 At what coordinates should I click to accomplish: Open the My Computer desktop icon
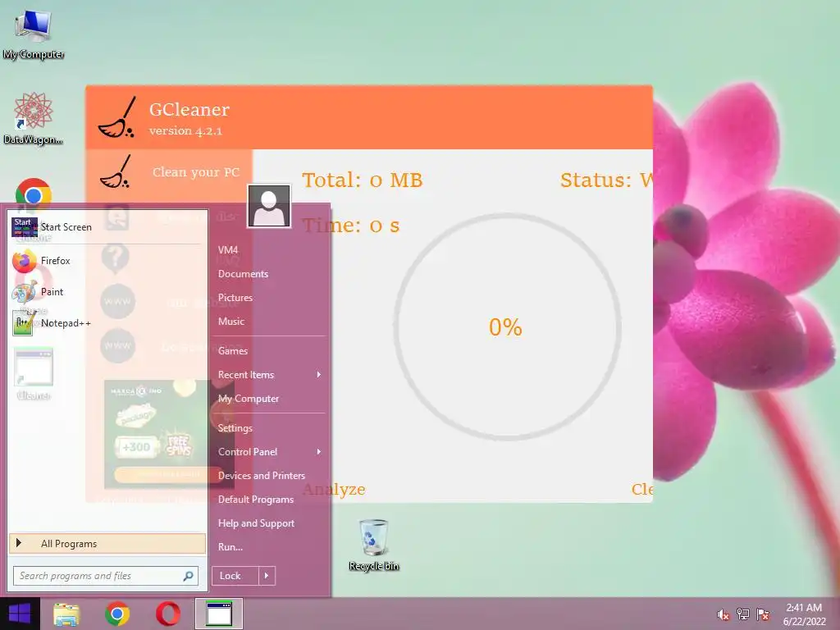pos(34,34)
